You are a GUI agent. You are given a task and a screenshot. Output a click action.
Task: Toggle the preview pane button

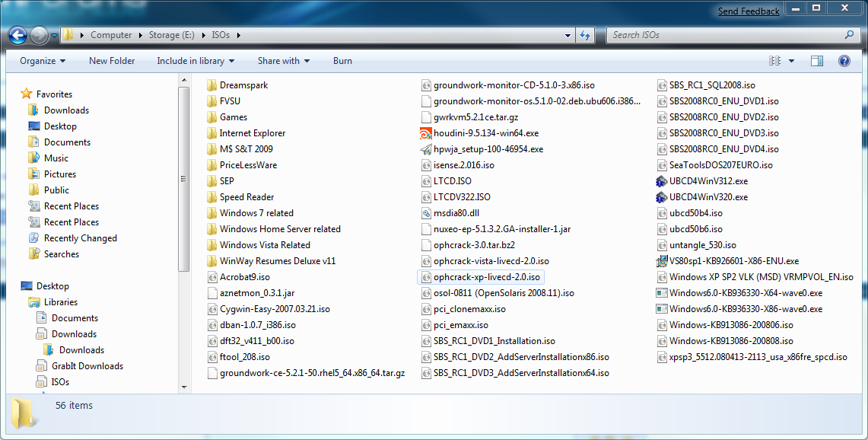pos(817,61)
